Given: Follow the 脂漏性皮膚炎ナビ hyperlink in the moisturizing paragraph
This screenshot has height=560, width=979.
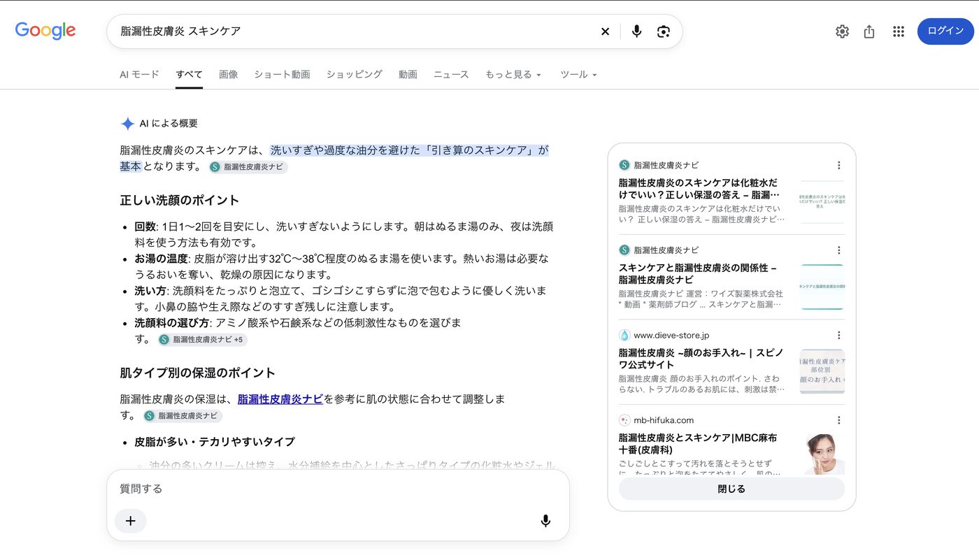Looking at the screenshot, I should pyautogui.click(x=280, y=399).
